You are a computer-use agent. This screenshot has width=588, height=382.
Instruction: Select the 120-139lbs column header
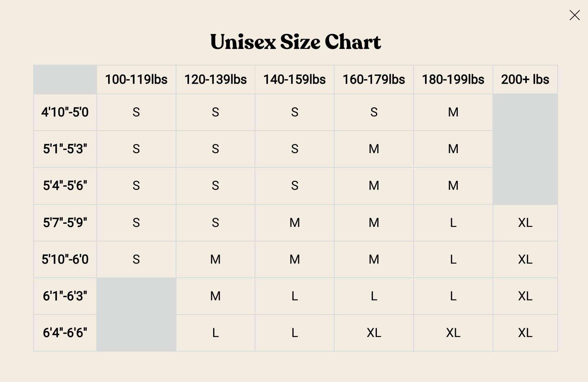[x=215, y=80]
